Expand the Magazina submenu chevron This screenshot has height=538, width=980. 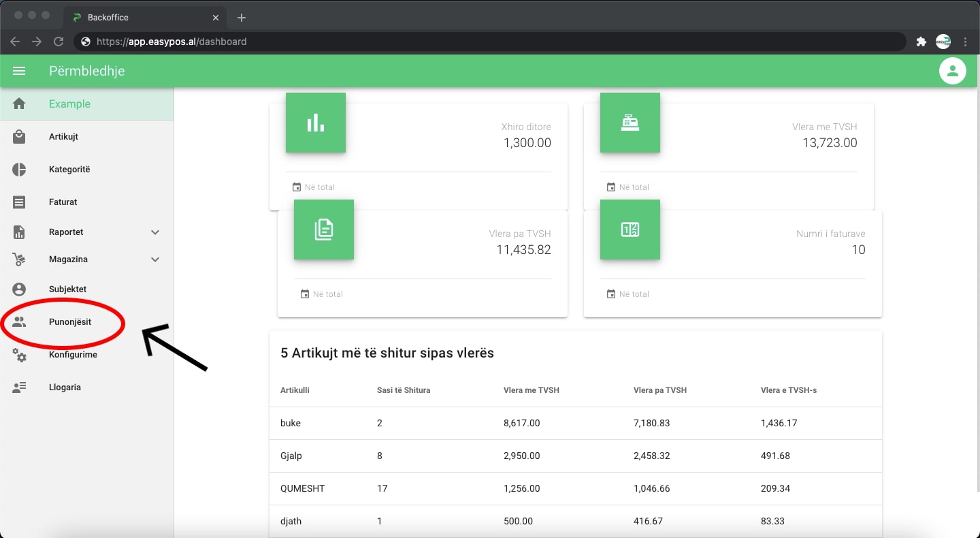[155, 259]
